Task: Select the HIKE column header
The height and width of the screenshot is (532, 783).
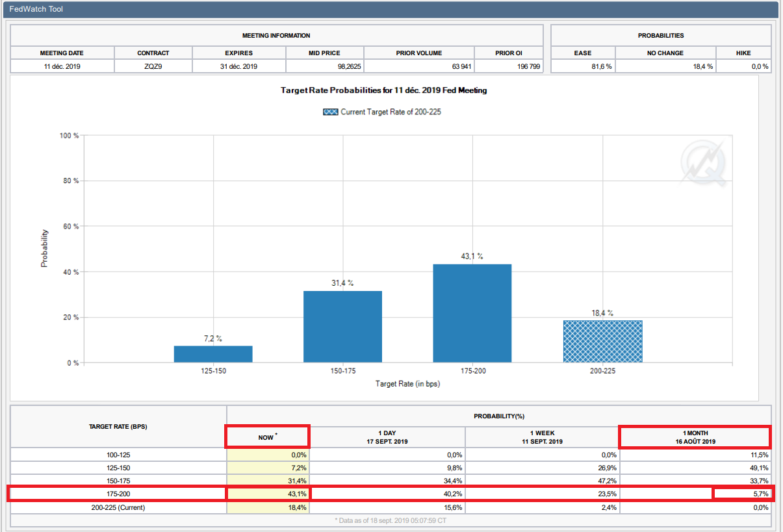Action: coord(743,53)
